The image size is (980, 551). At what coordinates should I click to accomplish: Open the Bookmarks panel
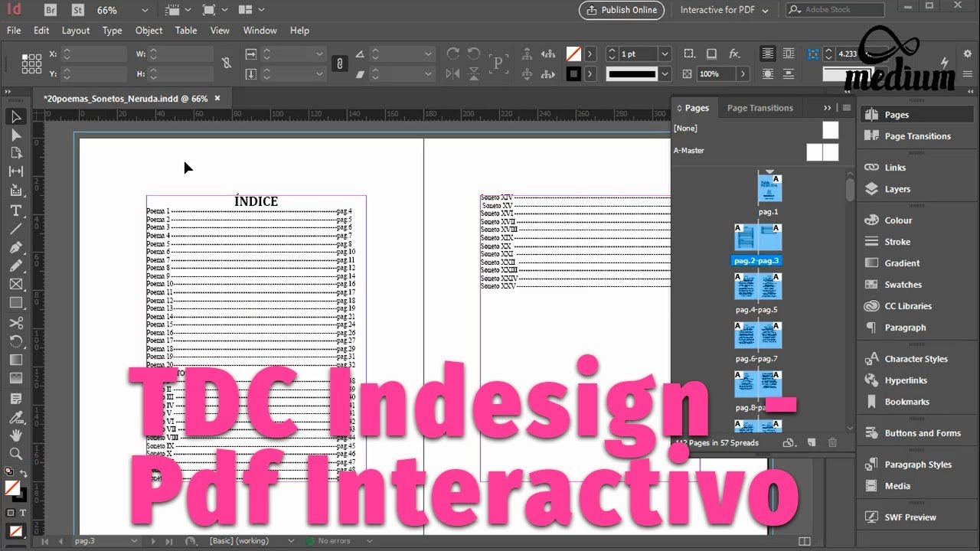(x=906, y=402)
